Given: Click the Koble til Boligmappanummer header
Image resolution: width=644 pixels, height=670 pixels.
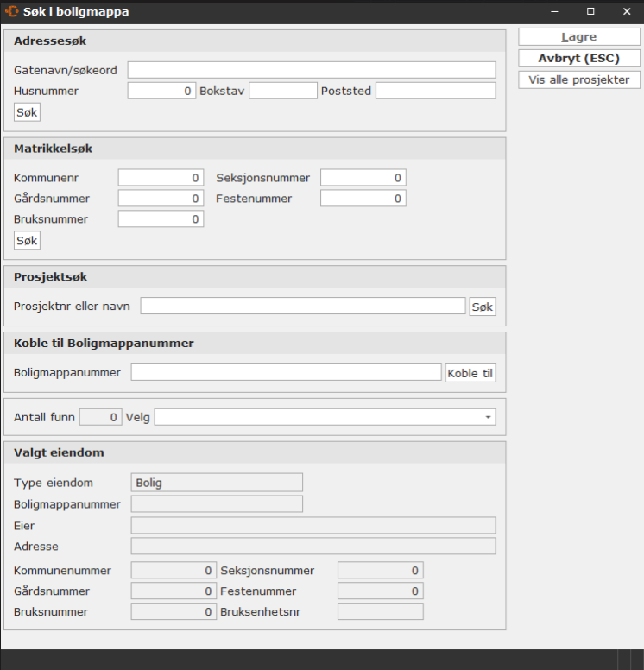Looking at the screenshot, I should (x=255, y=344).
